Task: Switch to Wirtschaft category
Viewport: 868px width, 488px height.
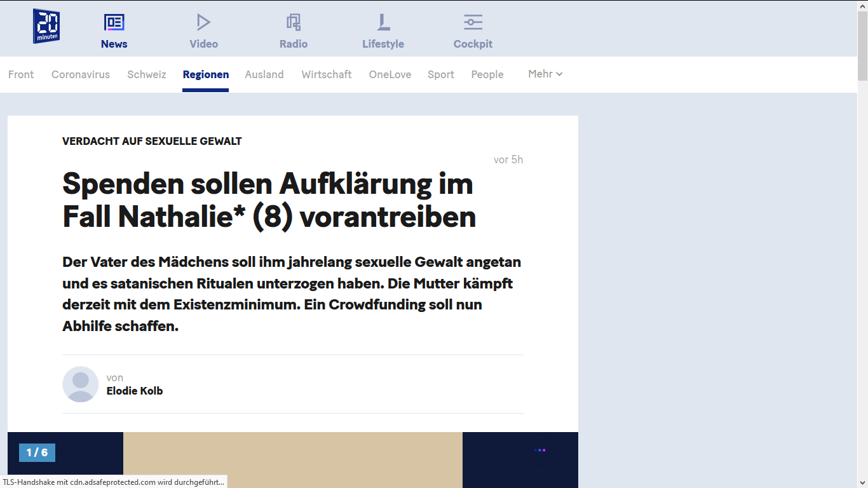Action: [327, 74]
